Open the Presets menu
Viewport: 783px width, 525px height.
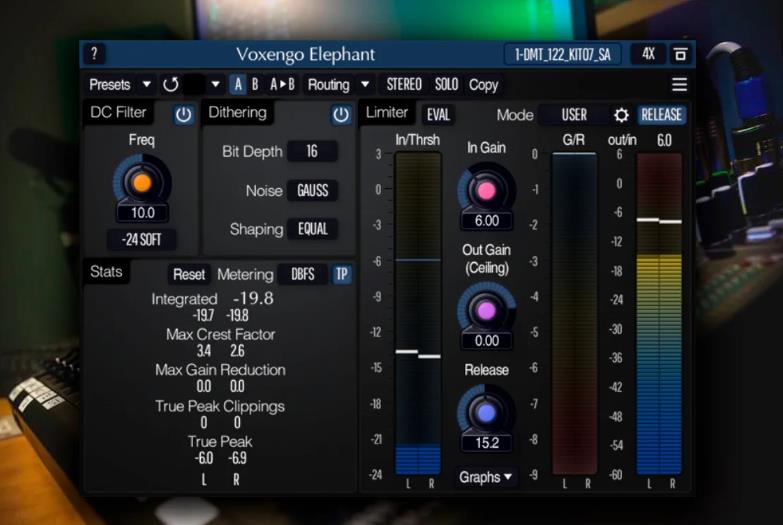(x=109, y=84)
